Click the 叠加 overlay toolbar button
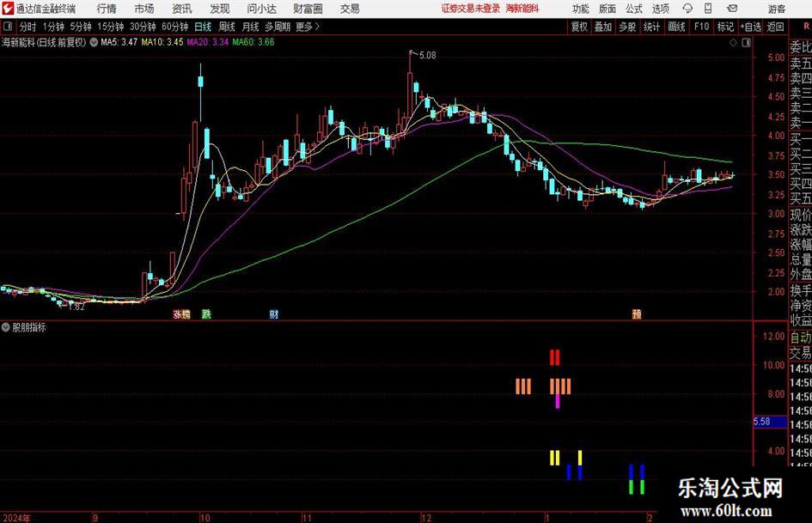Screen dimensions: 812x523 tap(603, 27)
